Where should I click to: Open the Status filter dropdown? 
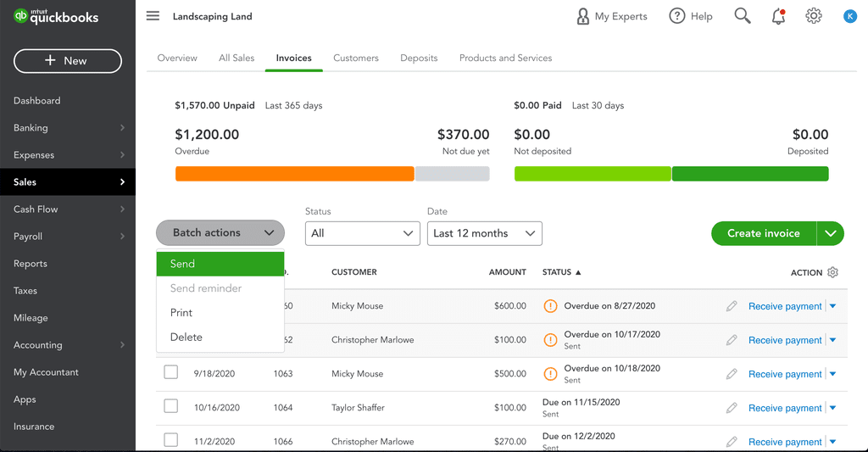pos(363,233)
